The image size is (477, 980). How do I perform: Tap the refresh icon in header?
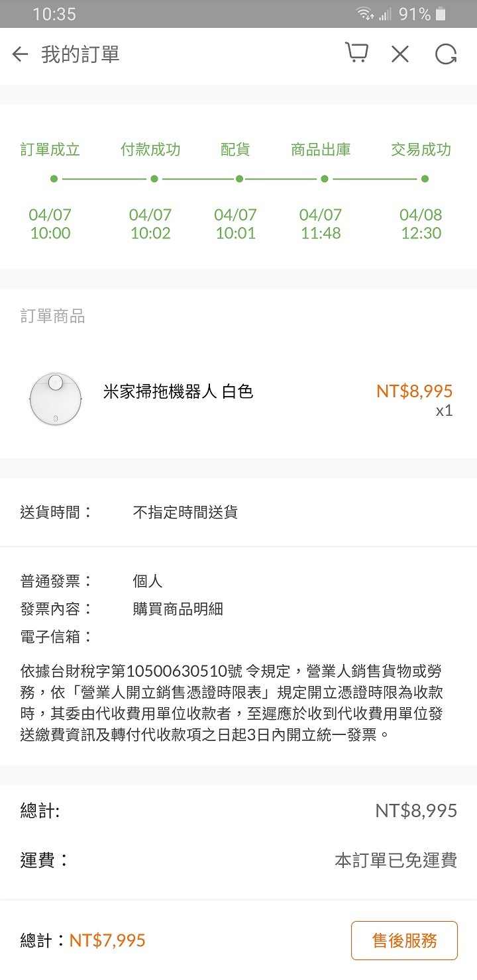coord(446,54)
